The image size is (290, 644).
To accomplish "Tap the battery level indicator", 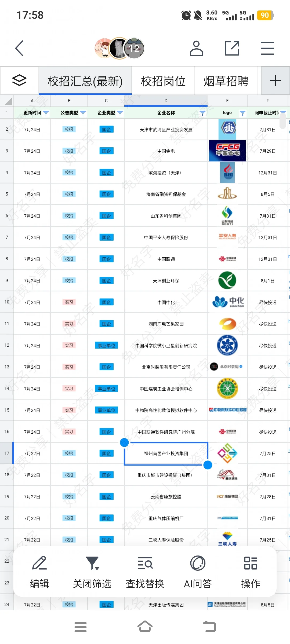I will point(265,15).
